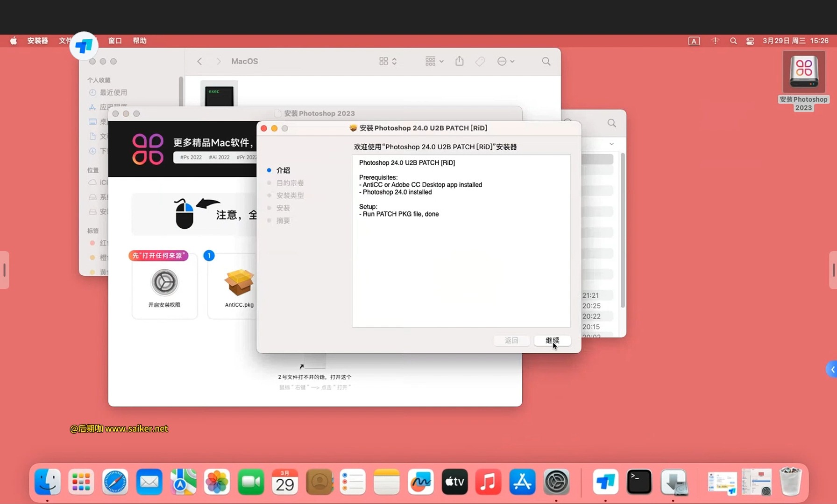Click the search icon in rear right window
The image size is (837, 504).
pyautogui.click(x=611, y=123)
